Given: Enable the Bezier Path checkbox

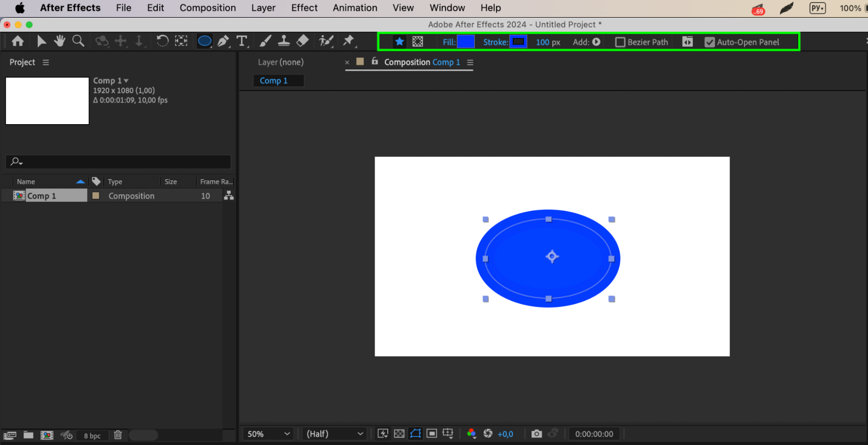Looking at the screenshot, I should click(620, 42).
